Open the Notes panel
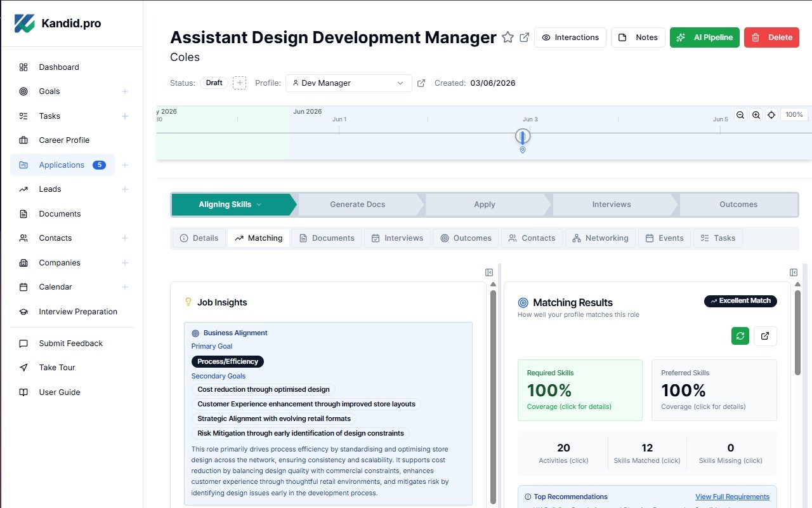The height and width of the screenshot is (508, 812). 638,37
